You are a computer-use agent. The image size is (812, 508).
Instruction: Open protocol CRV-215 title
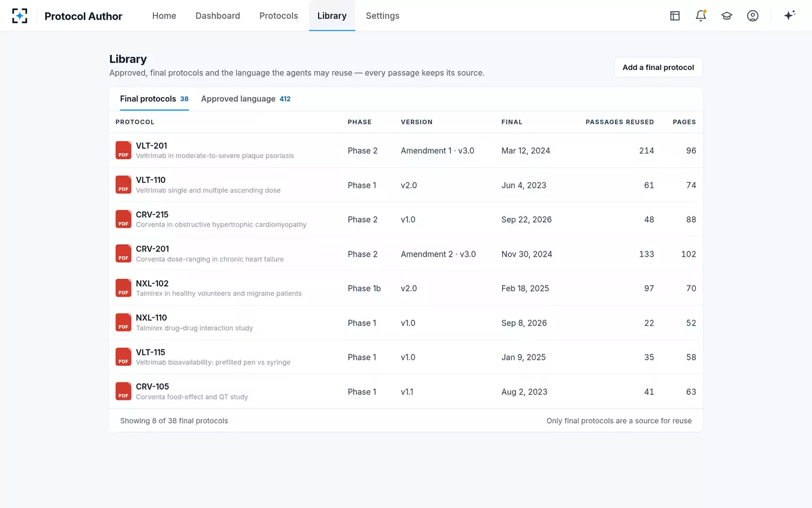click(x=152, y=214)
